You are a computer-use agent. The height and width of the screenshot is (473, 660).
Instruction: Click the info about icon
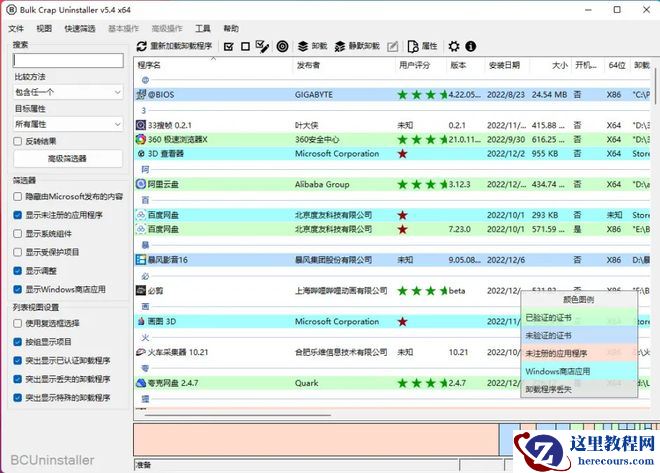click(x=471, y=46)
